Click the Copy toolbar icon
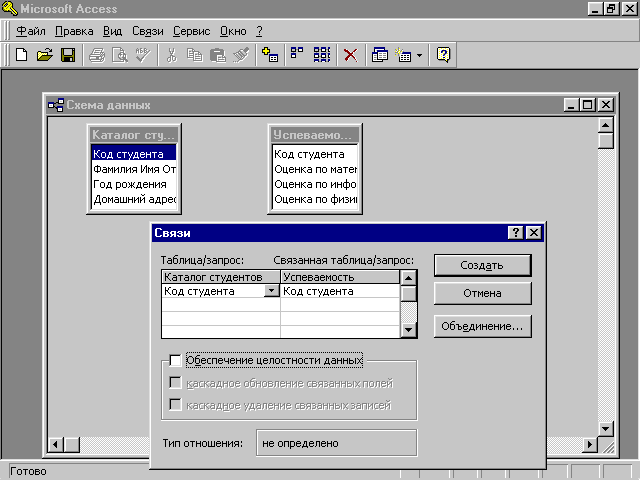 pos(194,55)
